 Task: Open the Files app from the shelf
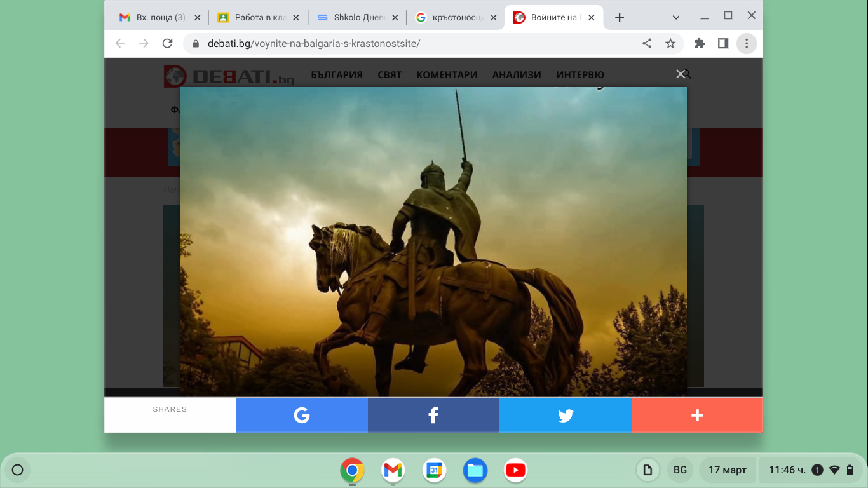tap(475, 470)
